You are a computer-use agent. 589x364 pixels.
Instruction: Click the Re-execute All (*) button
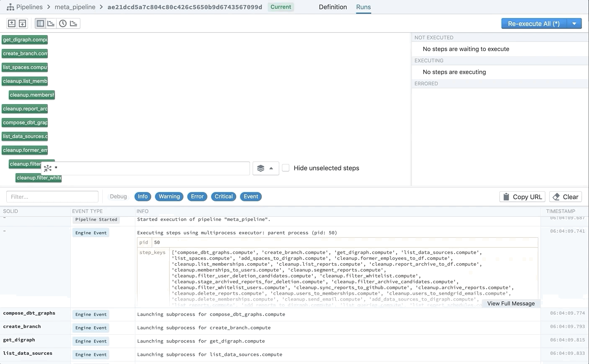(x=534, y=24)
